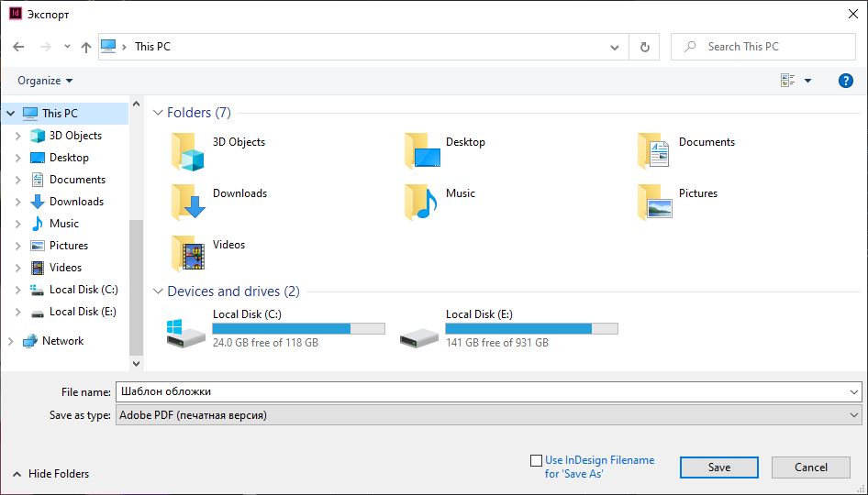The height and width of the screenshot is (495, 868).
Task: Enable Use InDesign Filename checkbox
Action: coord(537,461)
